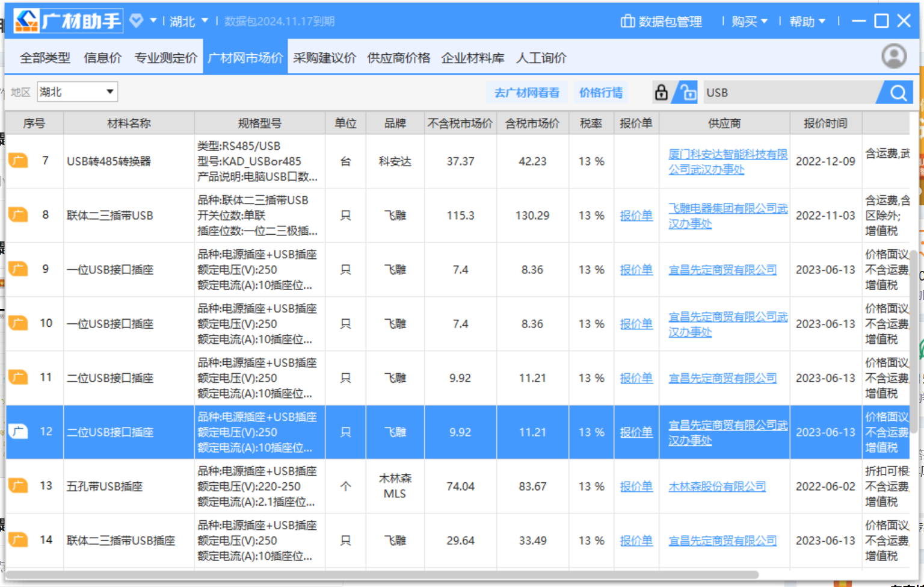Click the diamond VIP icon
Screen dimensions: 924x587
137,21
